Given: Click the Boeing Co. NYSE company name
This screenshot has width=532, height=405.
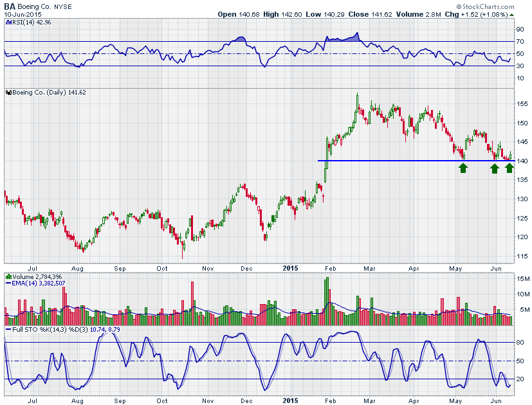Looking at the screenshot, I should [x=44, y=7].
